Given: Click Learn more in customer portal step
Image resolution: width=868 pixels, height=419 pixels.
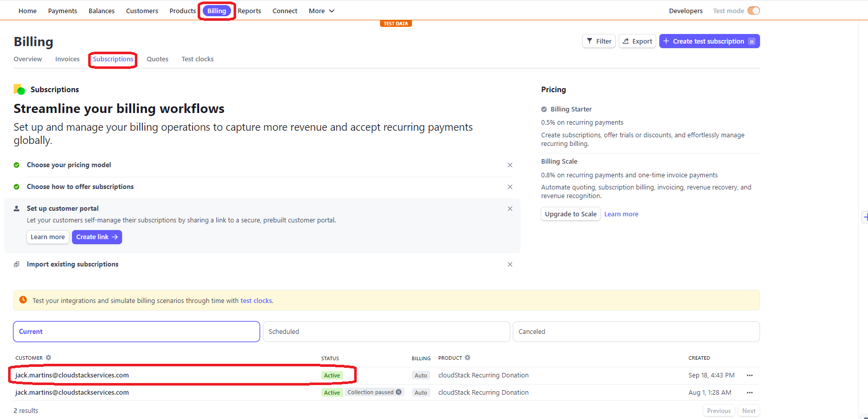Looking at the screenshot, I should (x=48, y=237).
